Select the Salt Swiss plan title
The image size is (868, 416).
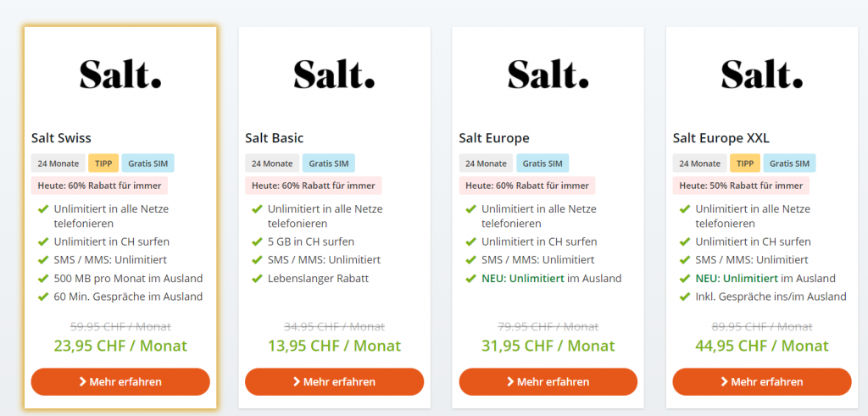point(61,137)
